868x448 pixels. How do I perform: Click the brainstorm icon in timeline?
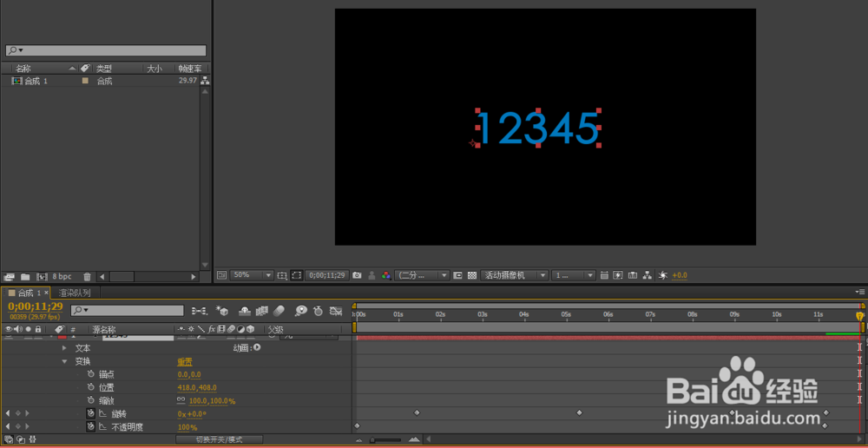coord(301,311)
